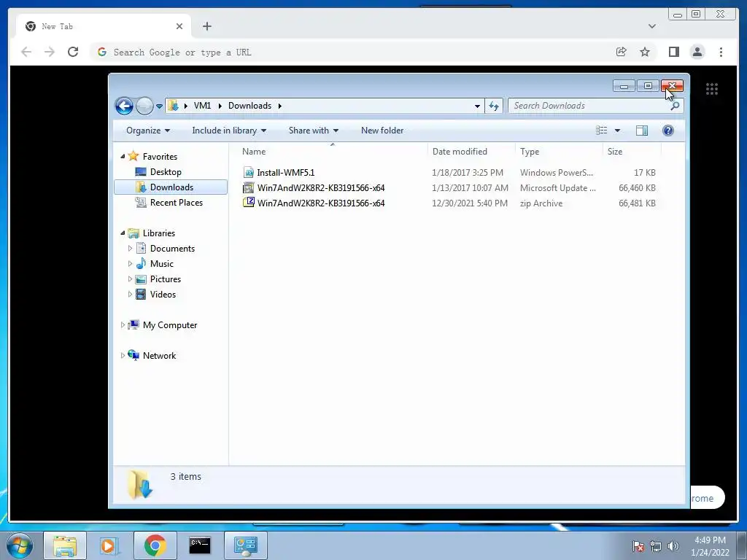747x560 pixels.
Task: Expand the Network node
Action: pyautogui.click(x=123, y=355)
